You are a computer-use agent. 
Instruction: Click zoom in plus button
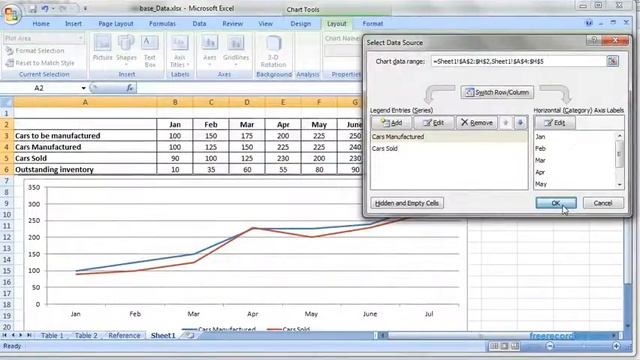coord(616,346)
